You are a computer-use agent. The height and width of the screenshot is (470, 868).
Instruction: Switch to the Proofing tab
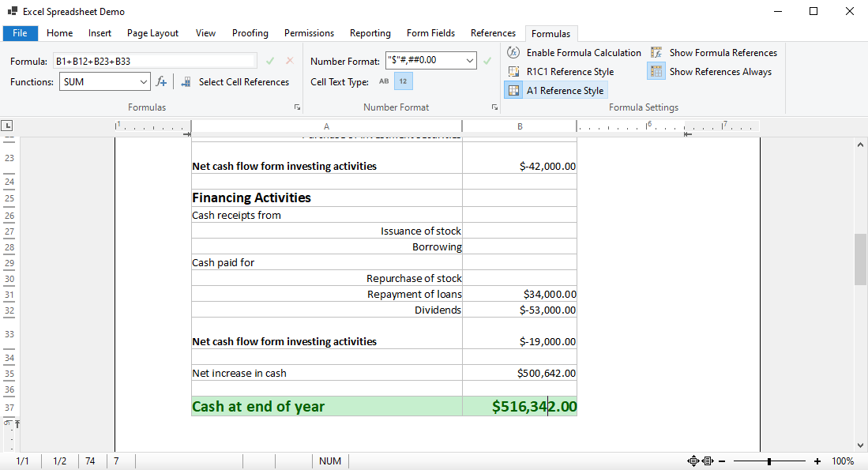click(x=250, y=33)
